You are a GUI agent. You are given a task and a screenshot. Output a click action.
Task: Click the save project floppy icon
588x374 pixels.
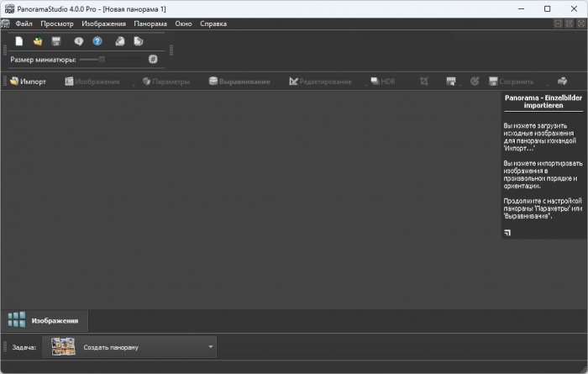56,41
